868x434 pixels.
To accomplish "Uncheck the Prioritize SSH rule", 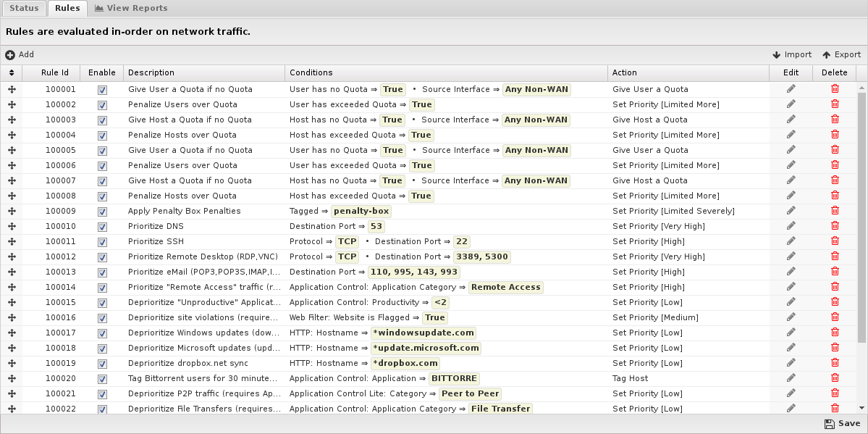I will (102, 242).
